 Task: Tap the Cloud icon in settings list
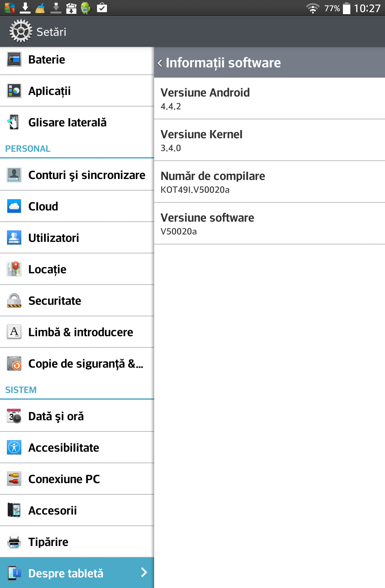(14, 206)
